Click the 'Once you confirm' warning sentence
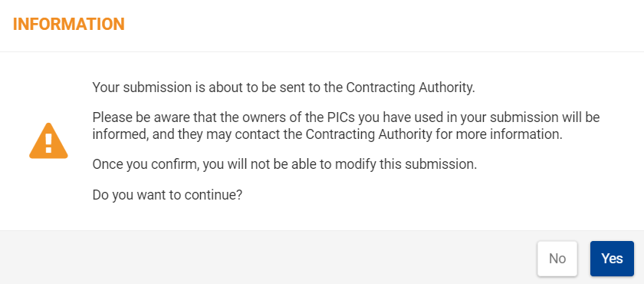The image size is (644, 284). click(x=284, y=164)
